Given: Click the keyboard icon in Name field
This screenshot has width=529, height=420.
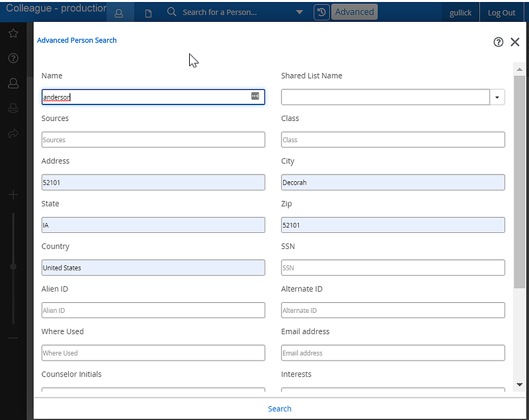Looking at the screenshot, I should click(x=255, y=97).
